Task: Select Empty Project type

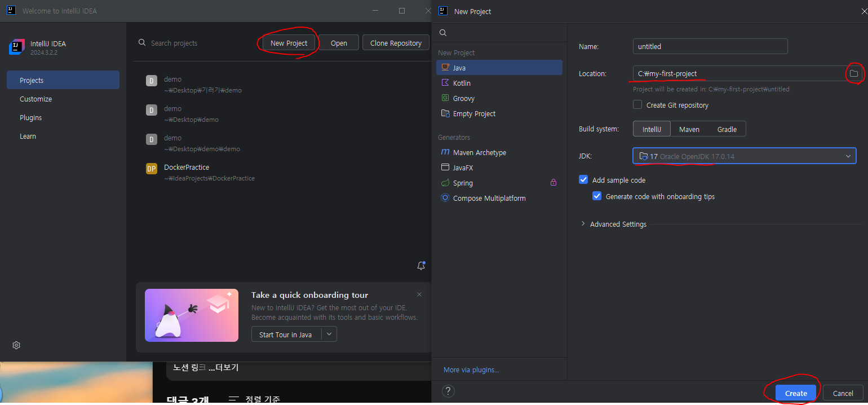Action: (499, 113)
